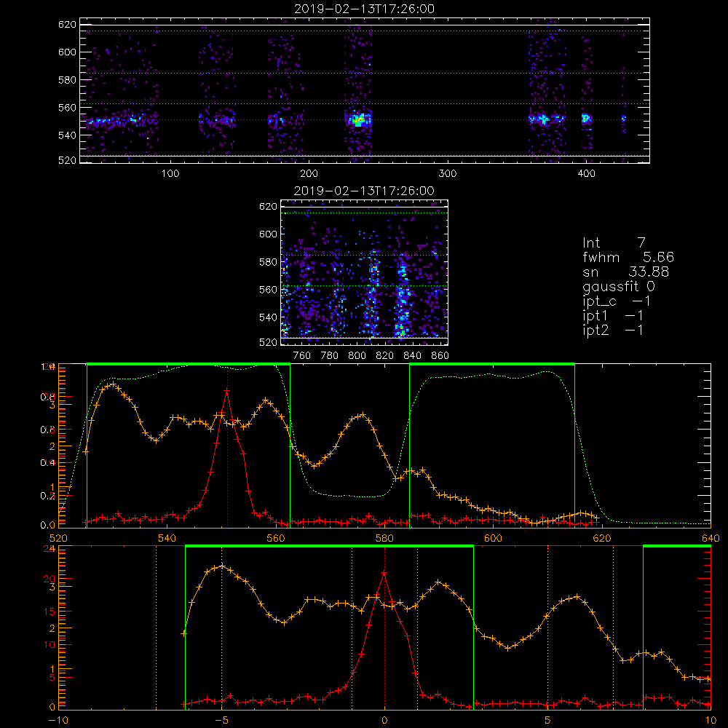Click x-axis label 860 on middle image

click(x=440, y=356)
